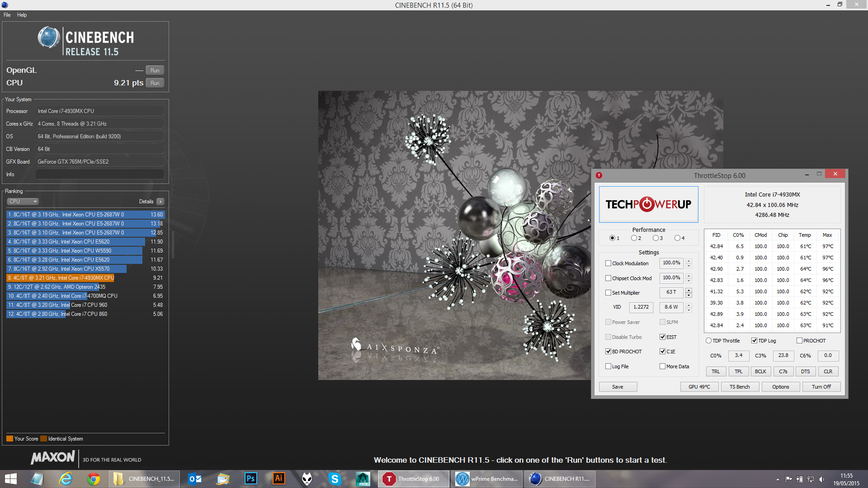Select Performance profile 4 radio
The width and height of the screenshot is (868, 488).
[677, 238]
